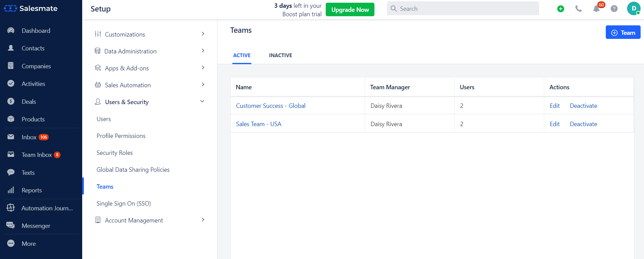Click the Account Management building icon
The width and height of the screenshot is (644, 259).
coord(98,220)
